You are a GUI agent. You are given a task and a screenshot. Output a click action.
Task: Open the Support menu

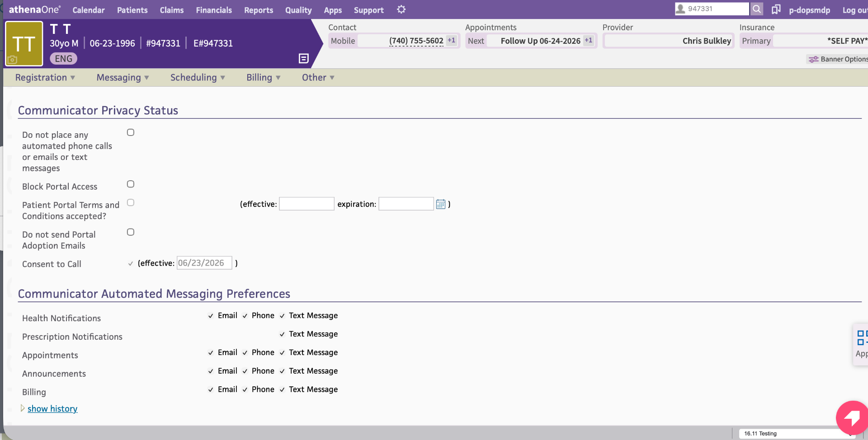(368, 10)
